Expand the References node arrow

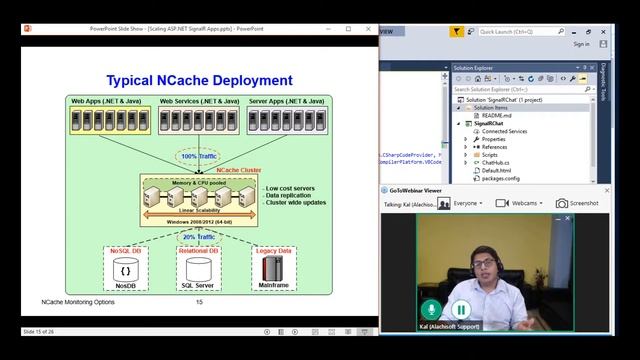pyautogui.click(x=466, y=147)
